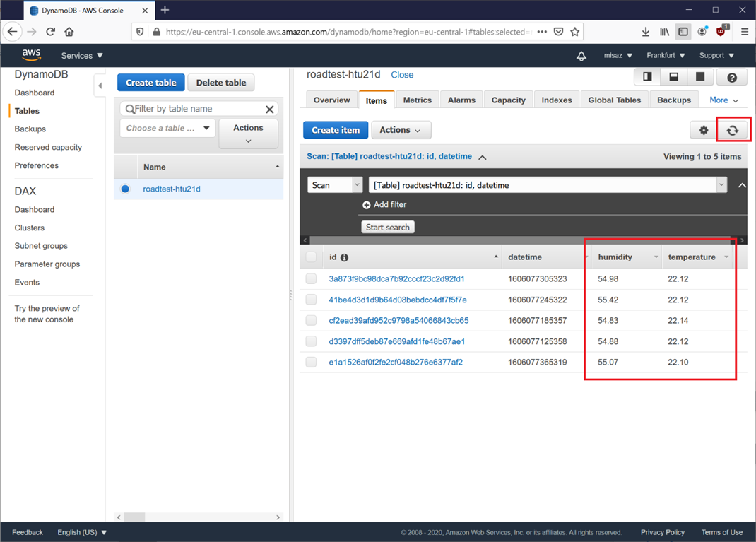Open Reserved capacity in sidebar

[x=48, y=147]
